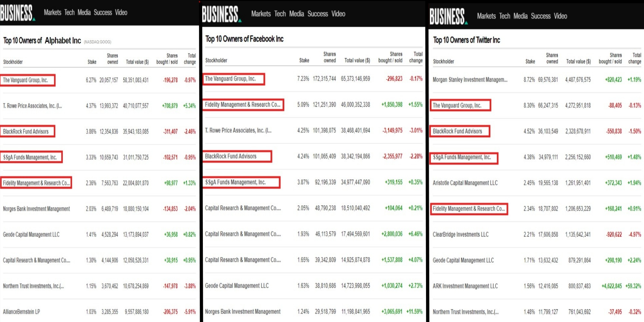
Task: Click Capital Research & Management in Alphabet owners
Action: (36, 260)
